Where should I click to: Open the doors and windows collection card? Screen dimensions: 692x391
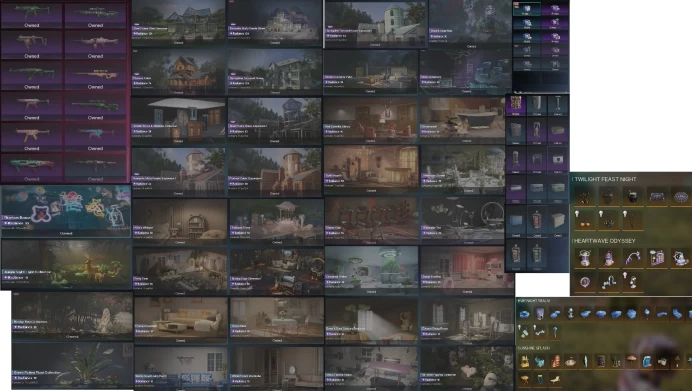tap(178, 120)
